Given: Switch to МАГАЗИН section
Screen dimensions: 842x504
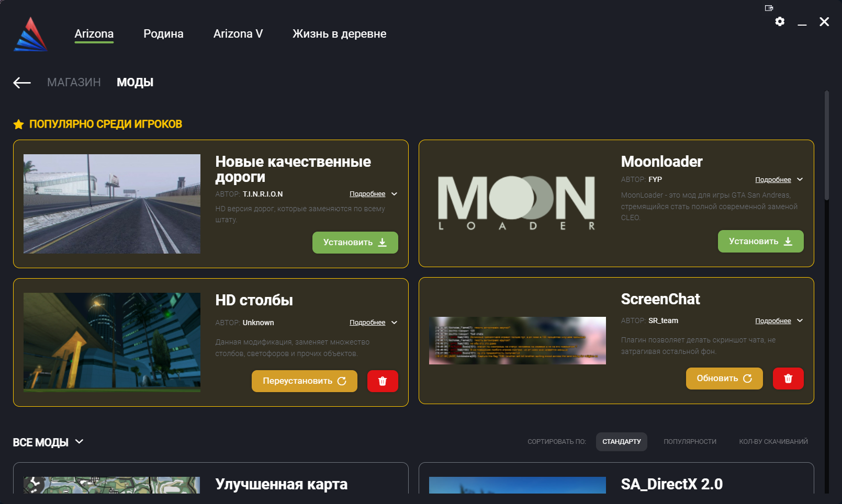Looking at the screenshot, I should click(74, 83).
